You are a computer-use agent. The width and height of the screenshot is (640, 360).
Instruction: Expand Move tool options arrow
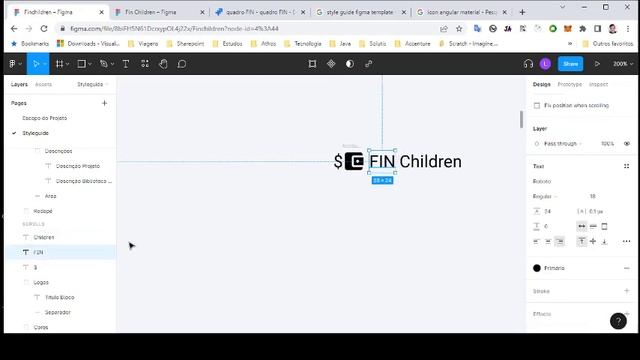pyautogui.click(x=44, y=64)
